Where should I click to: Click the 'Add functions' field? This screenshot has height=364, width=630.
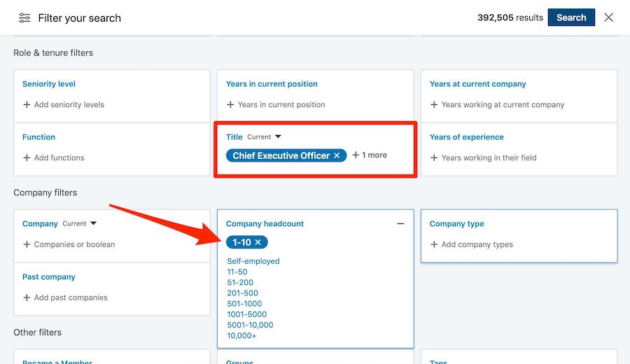pos(59,157)
